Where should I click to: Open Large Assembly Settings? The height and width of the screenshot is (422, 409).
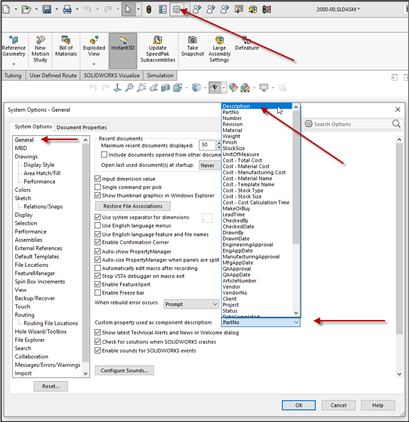219,49
